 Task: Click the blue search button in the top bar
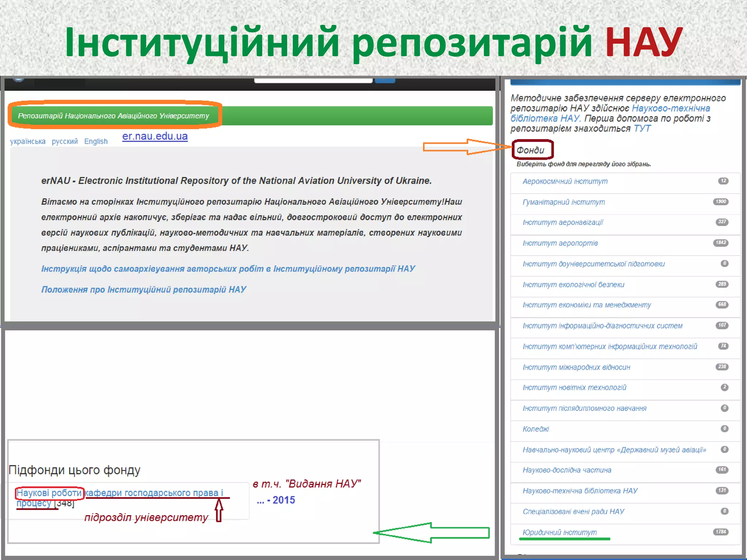385,80
